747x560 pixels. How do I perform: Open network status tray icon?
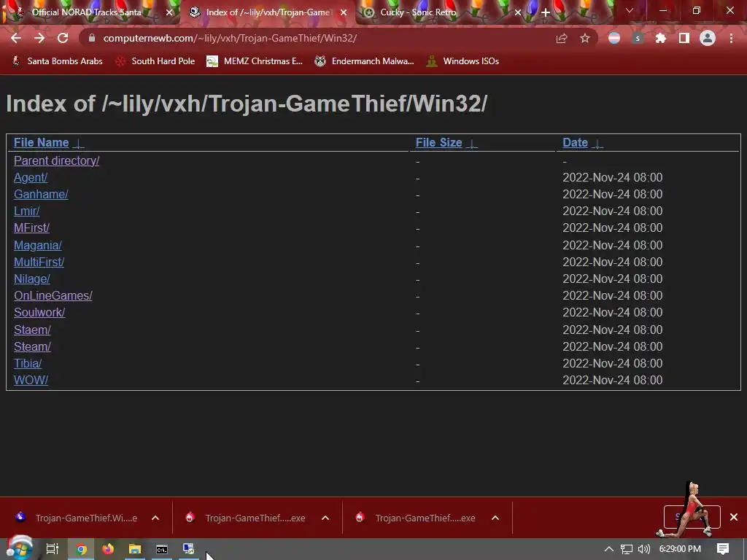pos(627,549)
